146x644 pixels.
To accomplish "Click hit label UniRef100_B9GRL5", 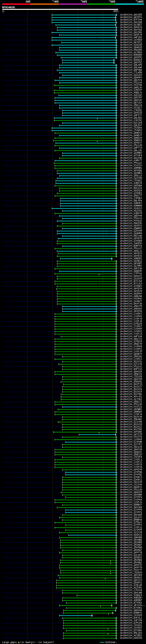I will [x=131, y=60].
